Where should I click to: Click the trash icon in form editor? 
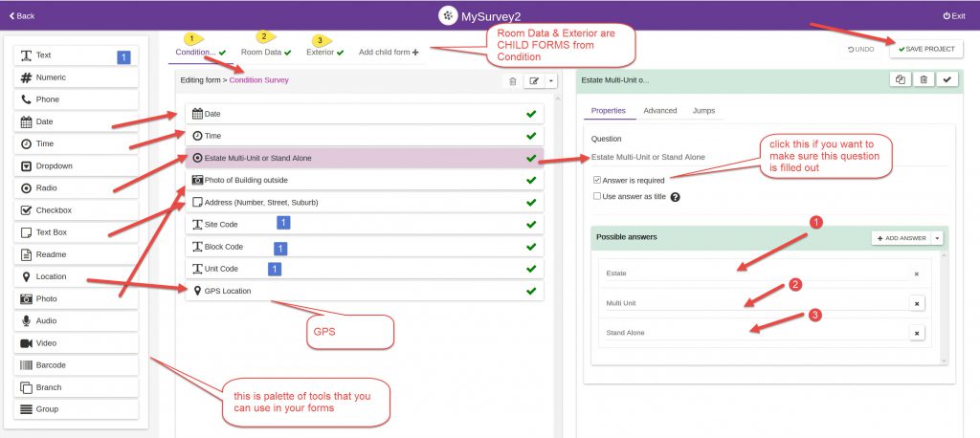coord(513,82)
